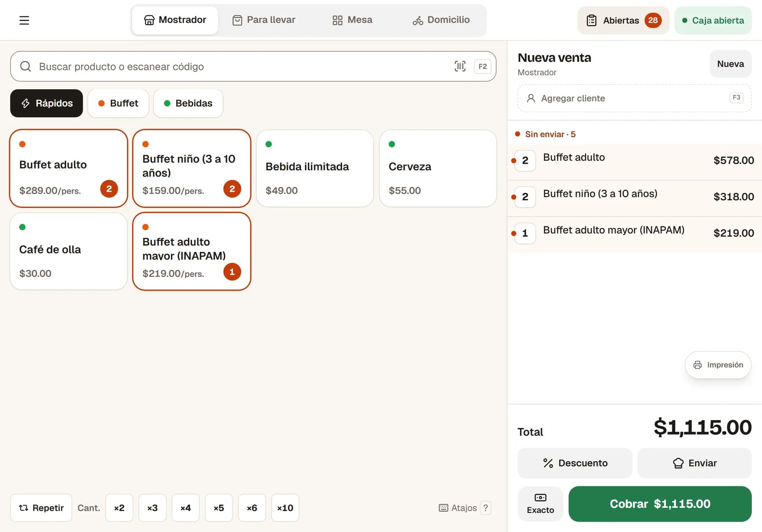Viewport: 762px width, 532px height.
Task: Click the Atajos help question mark
Action: pos(486,507)
